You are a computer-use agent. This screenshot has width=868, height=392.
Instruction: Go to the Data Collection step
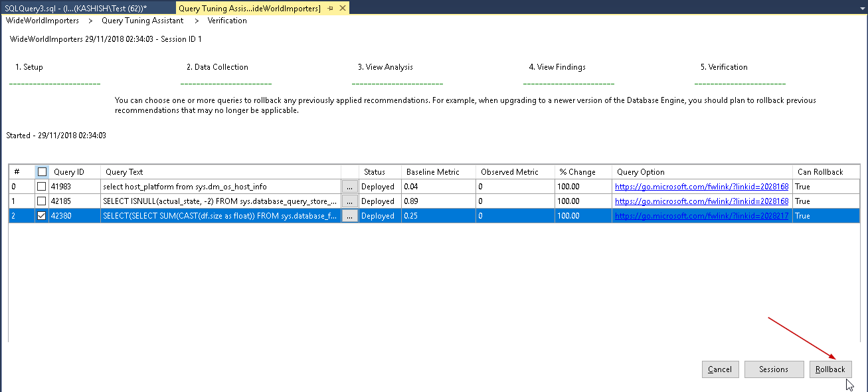[217, 67]
